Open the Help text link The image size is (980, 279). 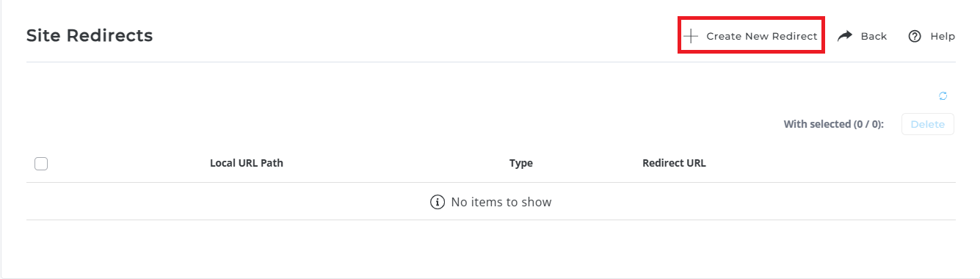point(943,36)
